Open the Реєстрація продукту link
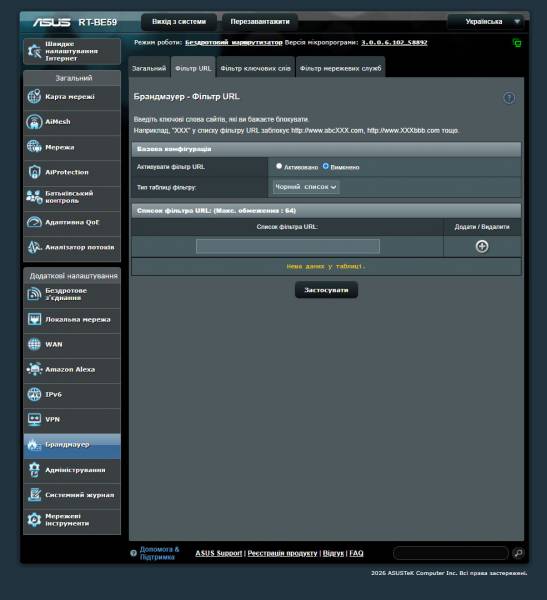Viewport: 547px width, 600px height. (282, 553)
